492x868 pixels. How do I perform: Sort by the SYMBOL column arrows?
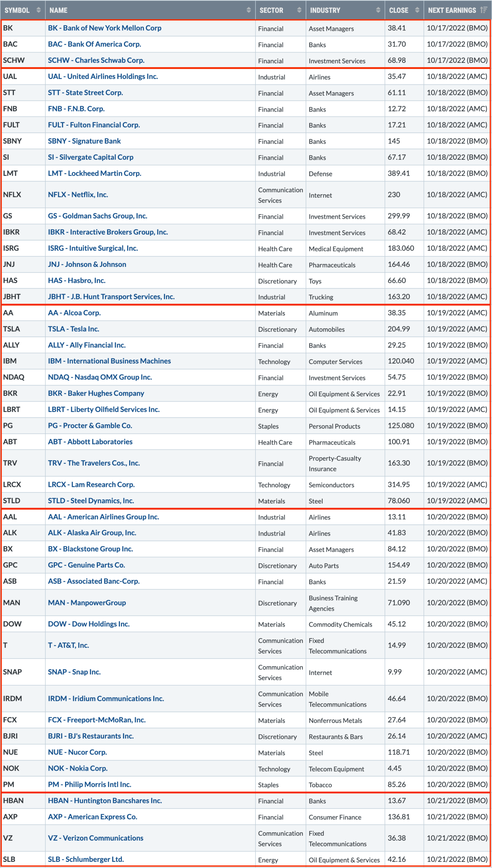(x=39, y=10)
